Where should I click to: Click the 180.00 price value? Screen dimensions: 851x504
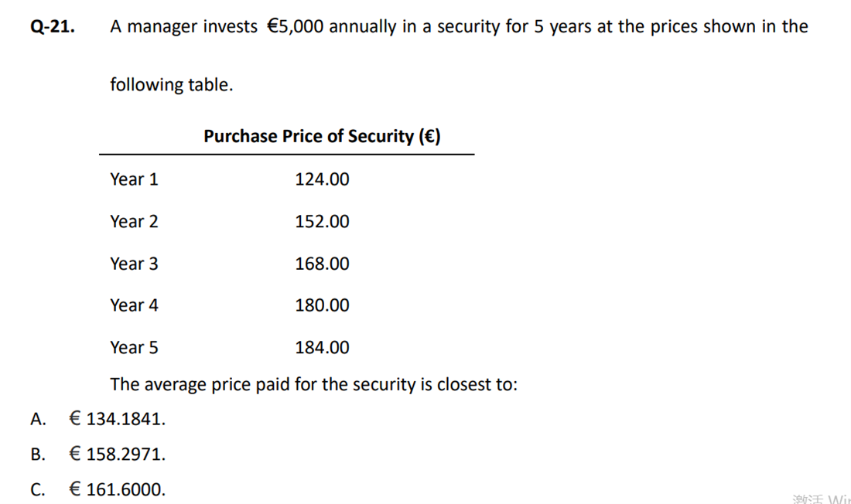coord(322,305)
